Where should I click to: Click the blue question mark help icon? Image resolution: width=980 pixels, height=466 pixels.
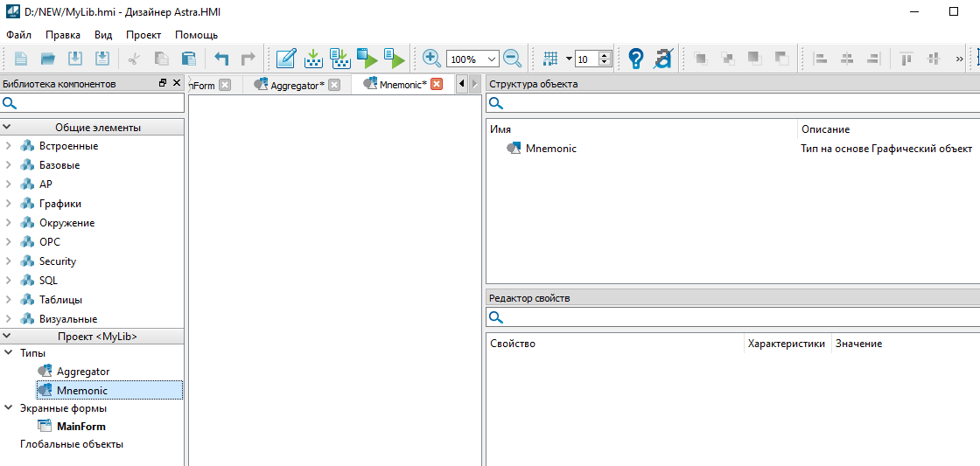click(x=636, y=59)
